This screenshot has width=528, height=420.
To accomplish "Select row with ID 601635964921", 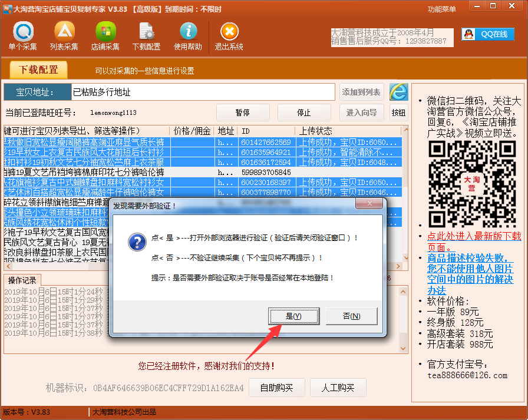I will (203, 152).
